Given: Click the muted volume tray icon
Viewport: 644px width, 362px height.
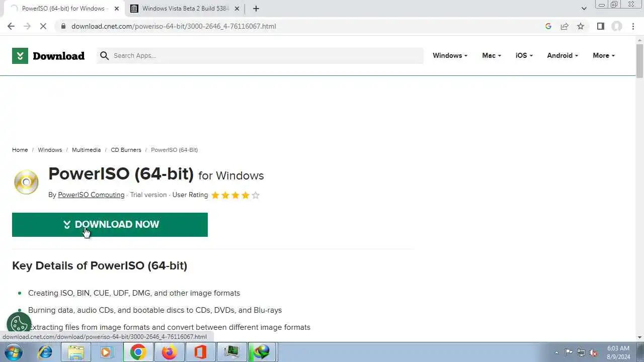Looking at the screenshot, I should [594, 352].
